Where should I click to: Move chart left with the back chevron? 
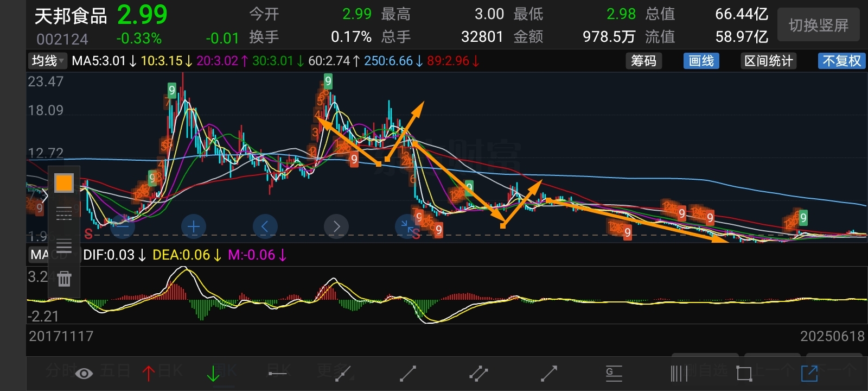click(265, 226)
